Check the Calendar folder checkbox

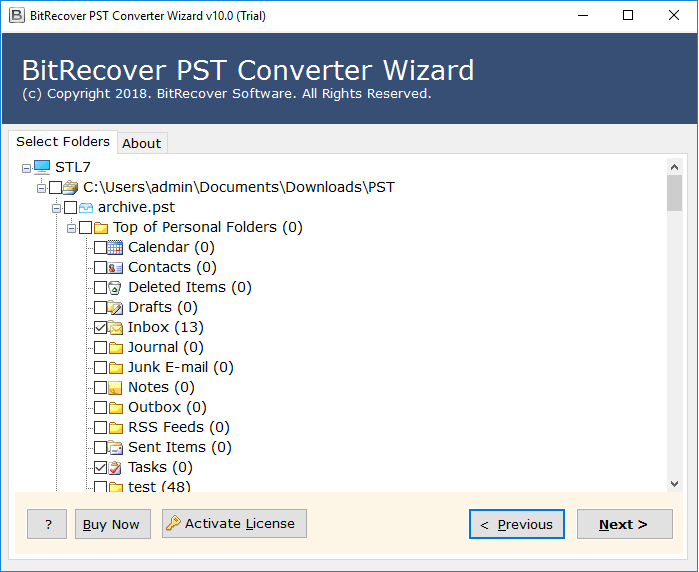(100, 247)
